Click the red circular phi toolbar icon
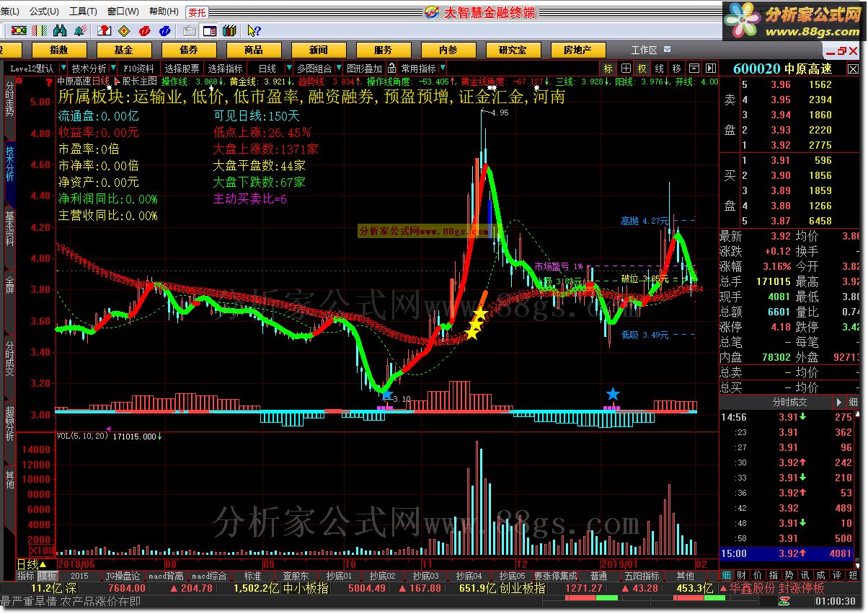The height and width of the screenshot is (614, 868). point(146,30)
